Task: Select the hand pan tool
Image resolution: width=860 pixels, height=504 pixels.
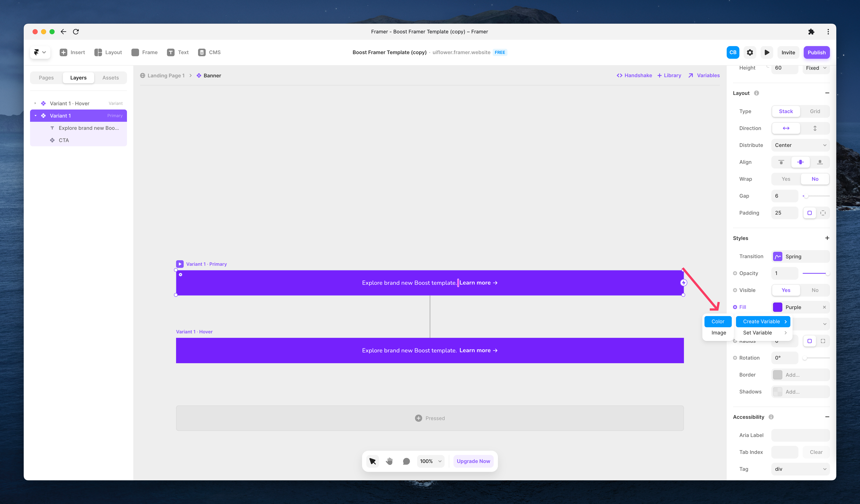Action: 389,461
